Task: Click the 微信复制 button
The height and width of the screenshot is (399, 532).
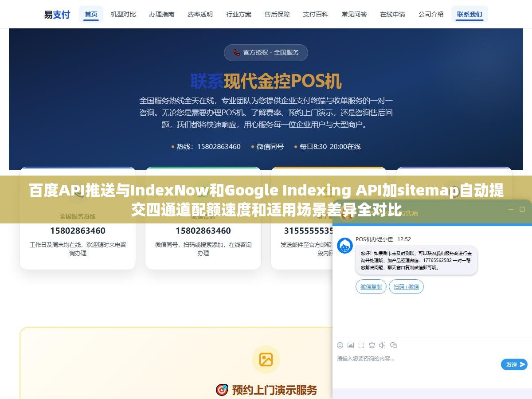Action: coord(371,287)
